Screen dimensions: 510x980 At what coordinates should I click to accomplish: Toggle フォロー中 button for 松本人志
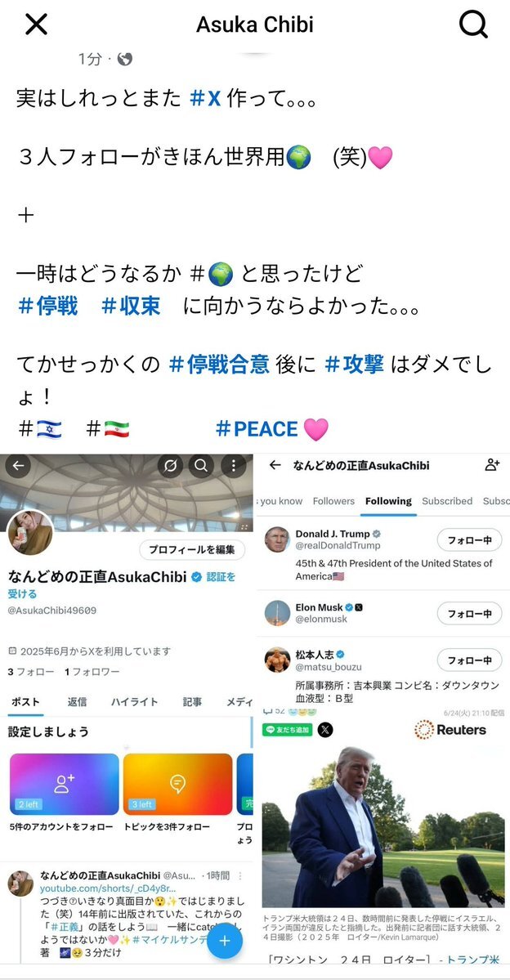pos(469,660)
